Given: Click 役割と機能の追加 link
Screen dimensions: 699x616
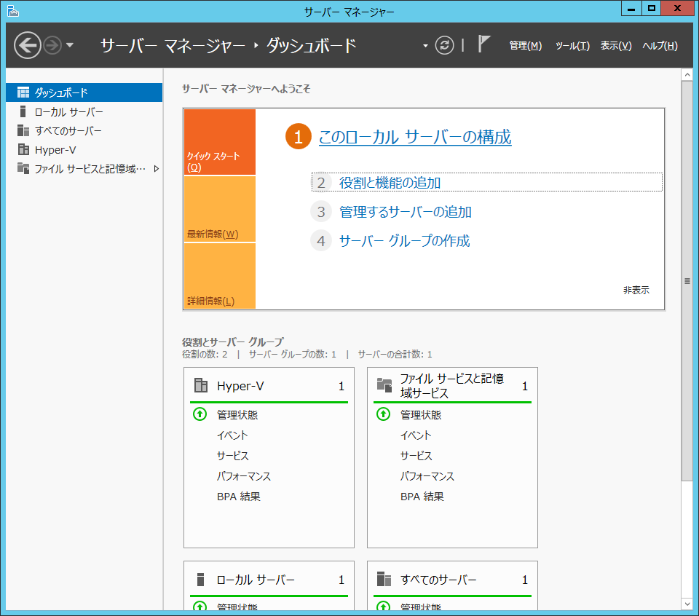Looking at the screenshot, I should pyautogui.click(x=390, y=183).
